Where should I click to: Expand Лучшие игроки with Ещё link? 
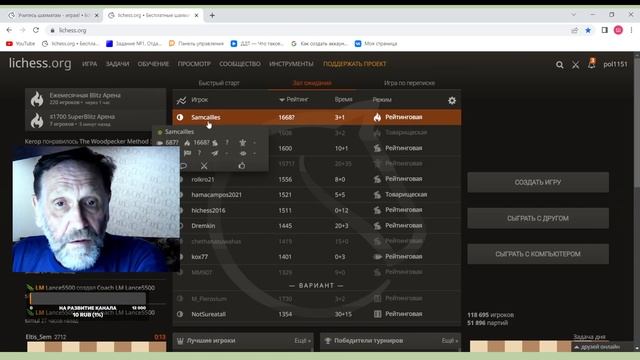[302, 340]
